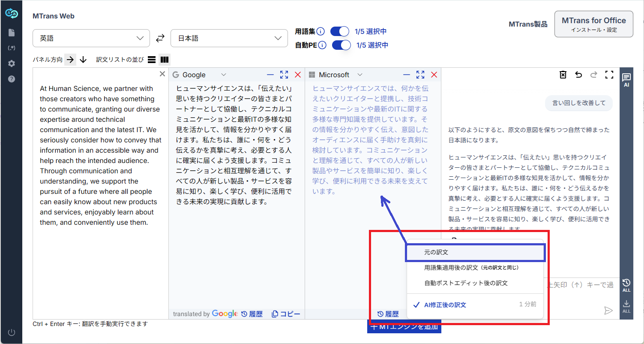Click the MTrans for Office button
644x344 pixels.
click(x=593, y=24)
